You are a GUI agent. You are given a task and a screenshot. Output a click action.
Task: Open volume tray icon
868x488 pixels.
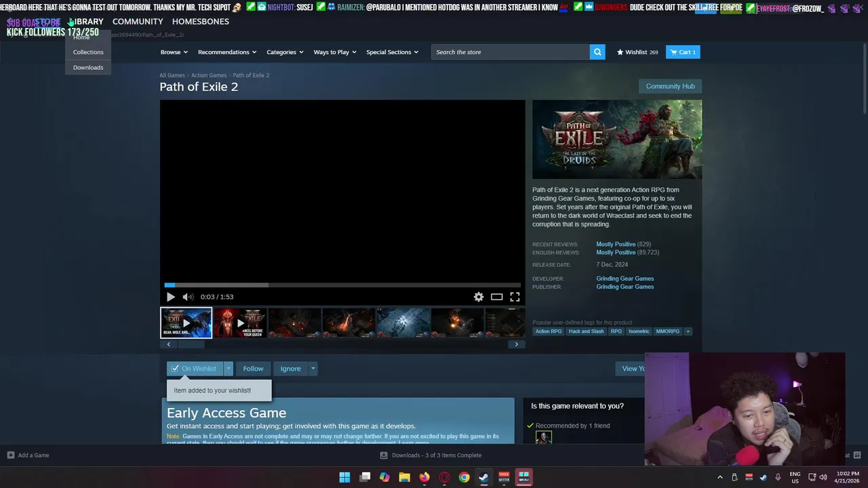pos(823,477)
